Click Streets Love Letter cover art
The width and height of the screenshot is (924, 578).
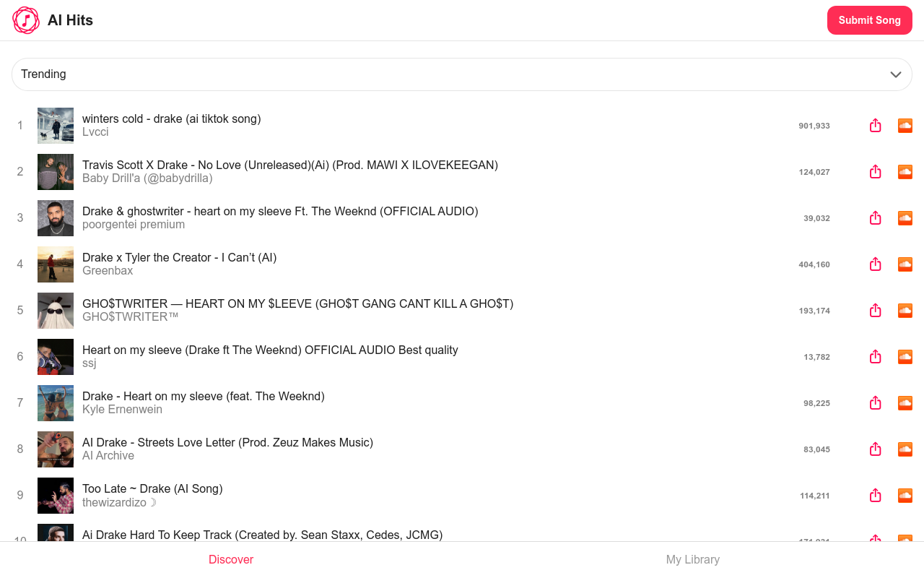point(56,449)
